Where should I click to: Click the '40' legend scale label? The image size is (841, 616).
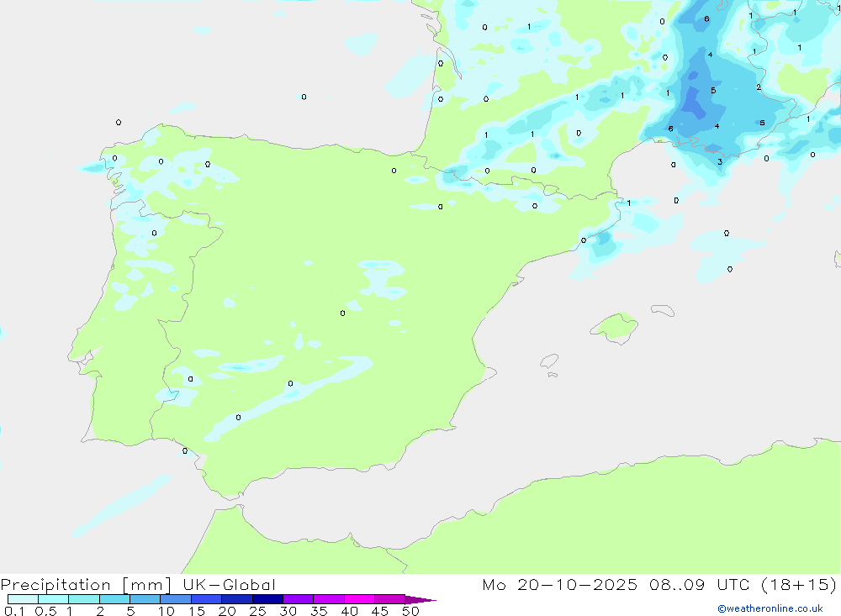pos(349,611)
